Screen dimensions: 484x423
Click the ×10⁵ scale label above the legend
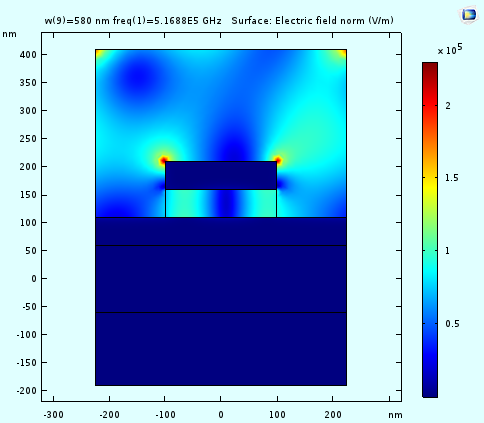(450, 50)
